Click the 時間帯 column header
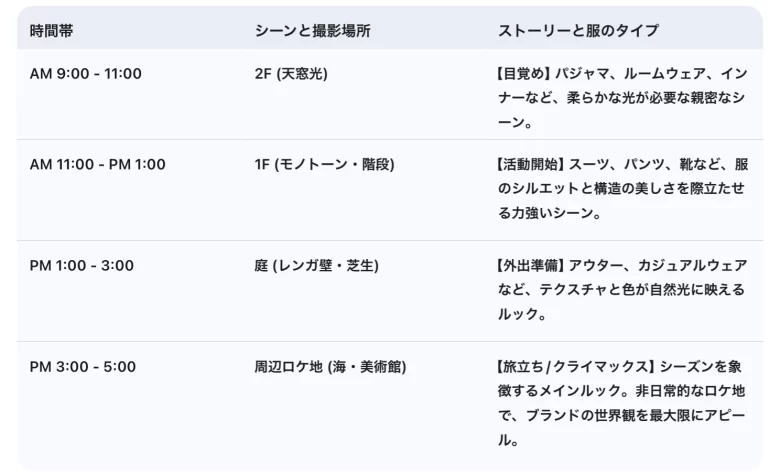Viewport: 780px width, 474px height. click(51, 31)
